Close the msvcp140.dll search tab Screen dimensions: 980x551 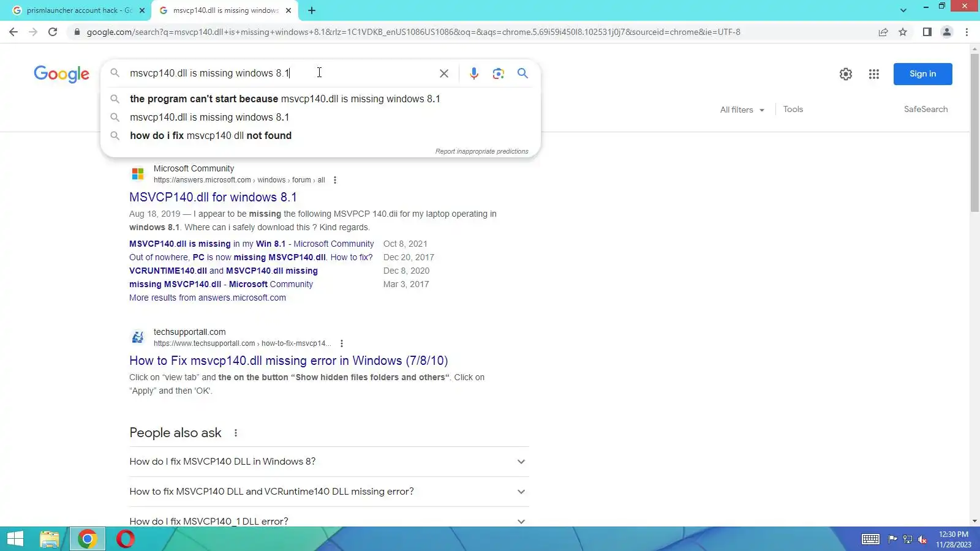tap(288, 10)
